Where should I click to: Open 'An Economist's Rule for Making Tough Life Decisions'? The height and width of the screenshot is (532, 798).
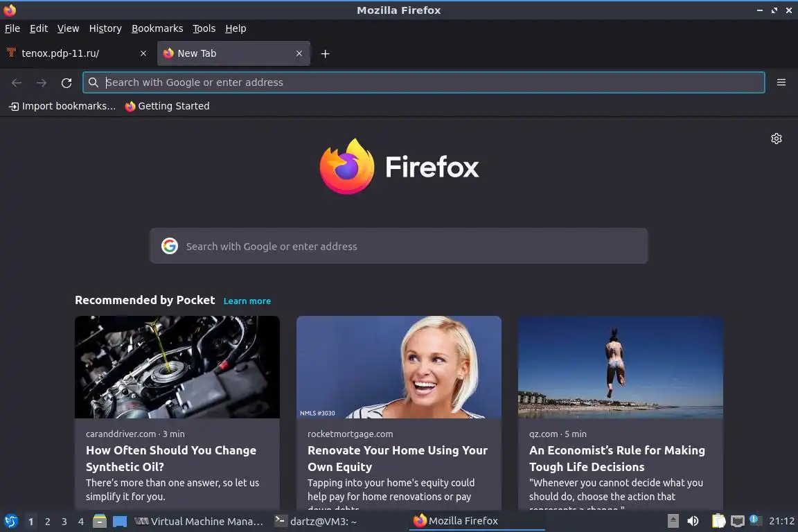[617, 458]
